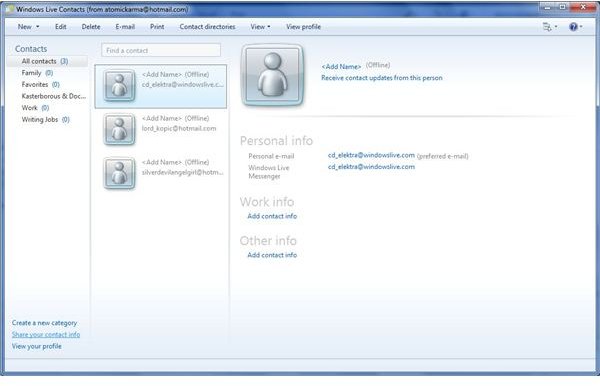Click View your profile link
Viewport: 600px width, 386px height.
point(37,346)
